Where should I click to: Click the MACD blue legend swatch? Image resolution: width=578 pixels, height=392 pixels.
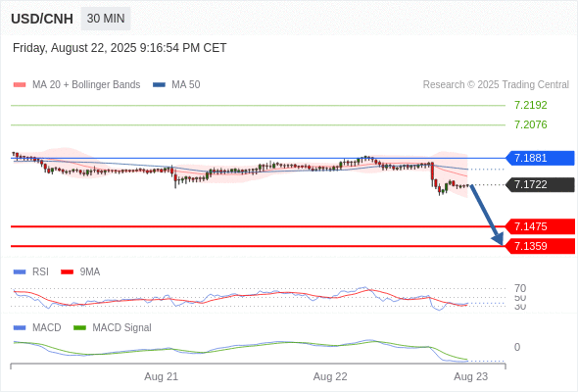pyautogui.click(x=20, y=328)
